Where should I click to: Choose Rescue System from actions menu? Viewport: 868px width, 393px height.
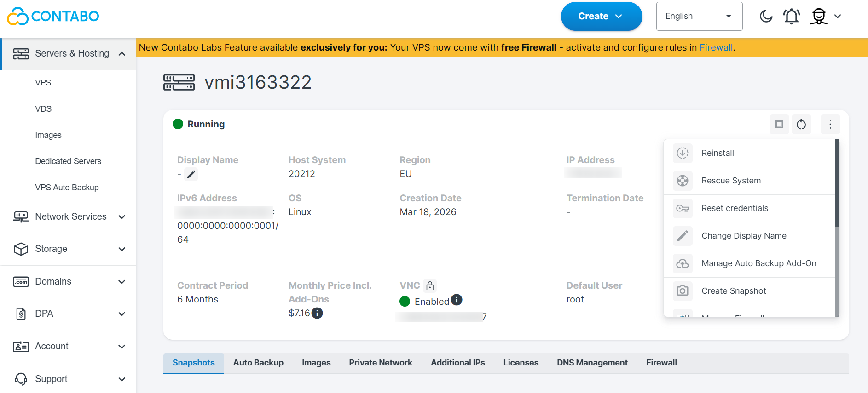pos(749,181)
